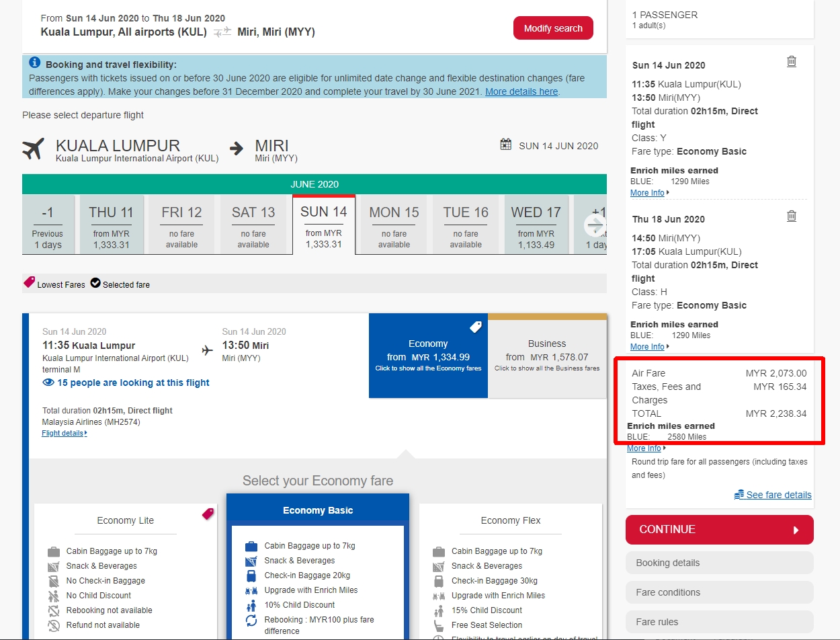Choose the Economy Flex fare option
This screenshot has height=640, width=840.
coord(511,520)
